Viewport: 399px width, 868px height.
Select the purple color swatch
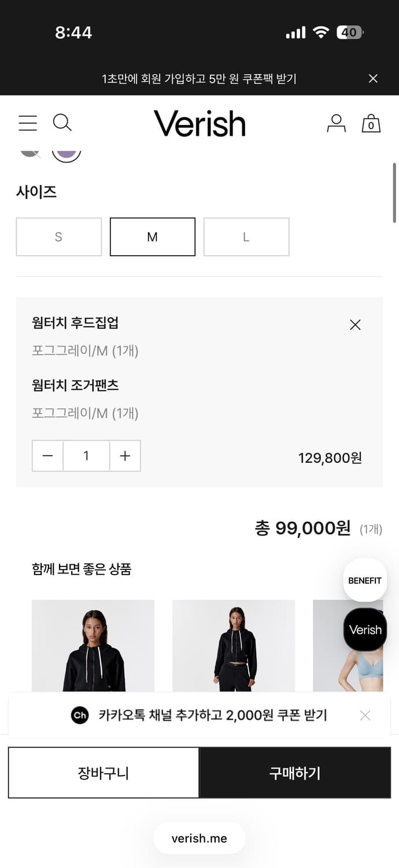pos(66,152)
